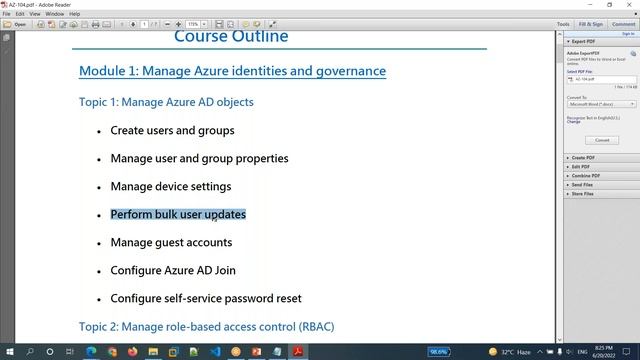Open Task View from the taskbar
Image resolution: width=640 pixels, height=360 pixels.
[70, 351]
